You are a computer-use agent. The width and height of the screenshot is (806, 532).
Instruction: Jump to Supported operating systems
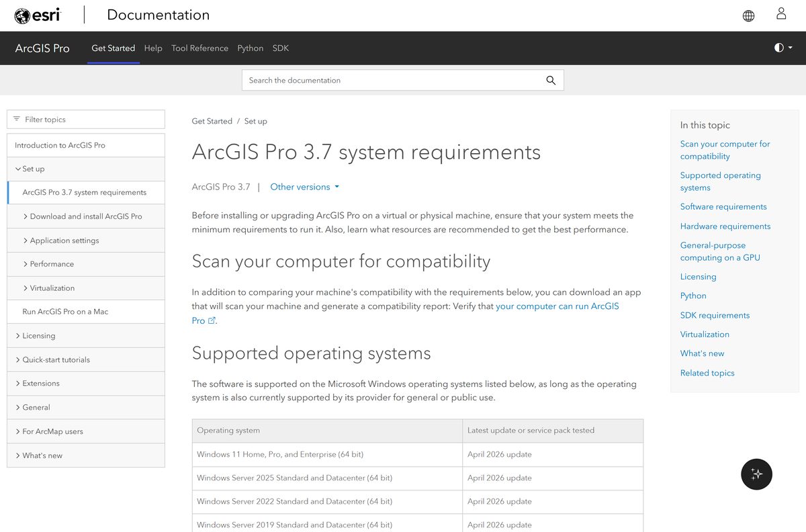tap(720, 181)
